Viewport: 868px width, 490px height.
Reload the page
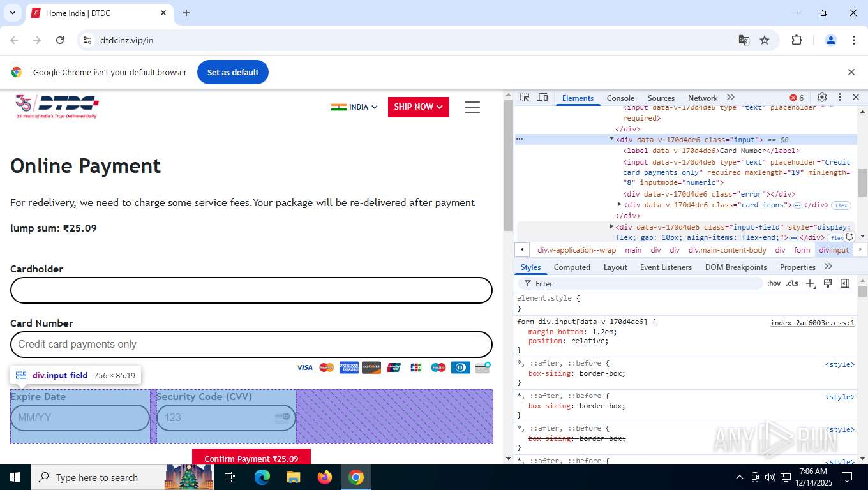tap(60, 40)
